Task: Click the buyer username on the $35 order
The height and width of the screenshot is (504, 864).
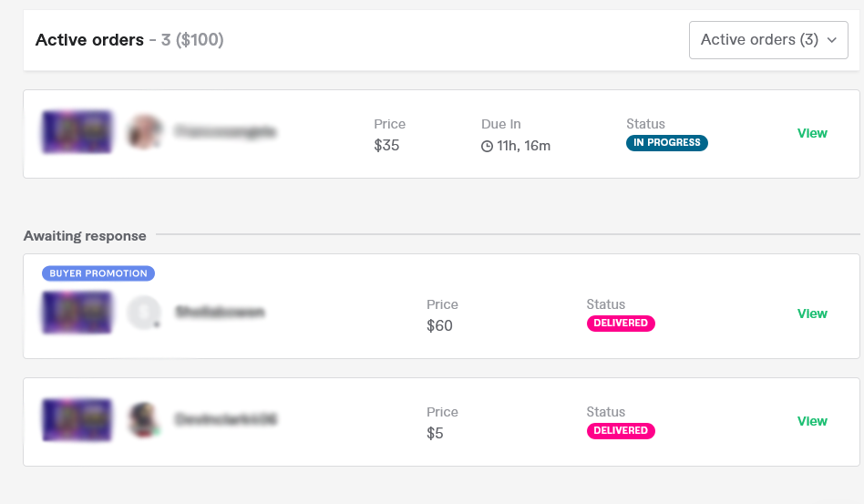Action: [x=225, y=132]
